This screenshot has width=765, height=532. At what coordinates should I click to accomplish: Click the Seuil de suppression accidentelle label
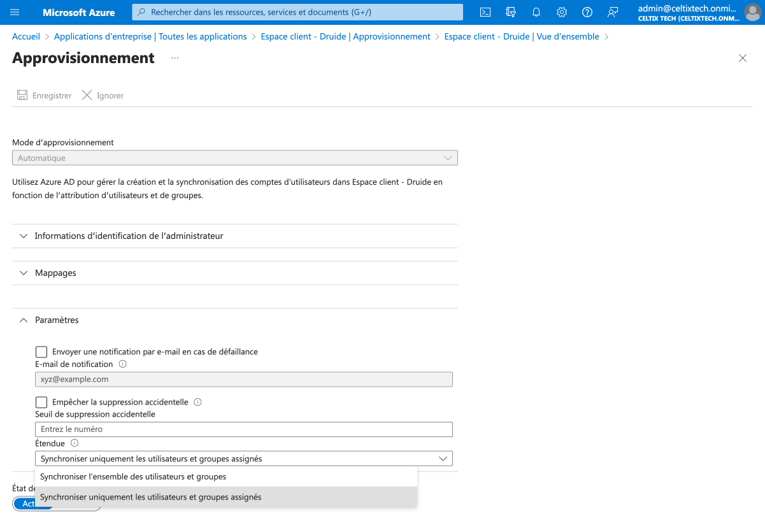pyautogui.click(x=95, y=414)
